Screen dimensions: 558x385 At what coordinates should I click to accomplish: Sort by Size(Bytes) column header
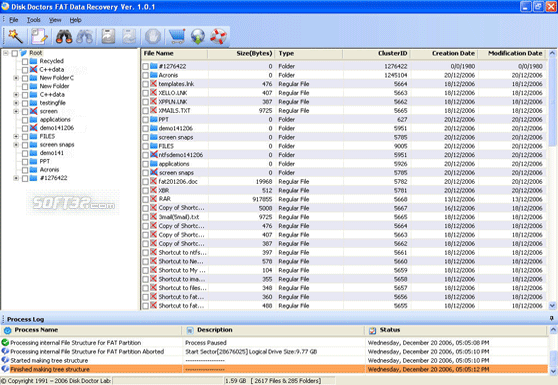[241, 53]
